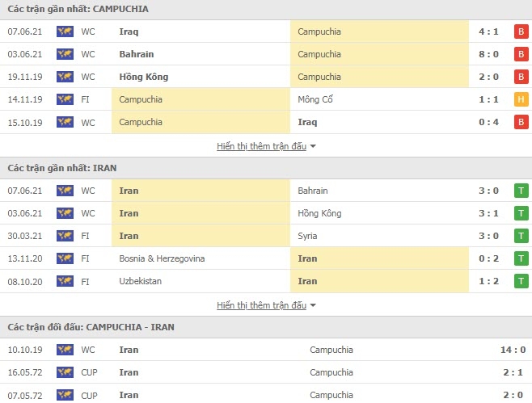Screen dimensions: 532x403
Task: Open 'Hiển thị thêm trận đấu' link under Iran
Action: click(262, 305)
